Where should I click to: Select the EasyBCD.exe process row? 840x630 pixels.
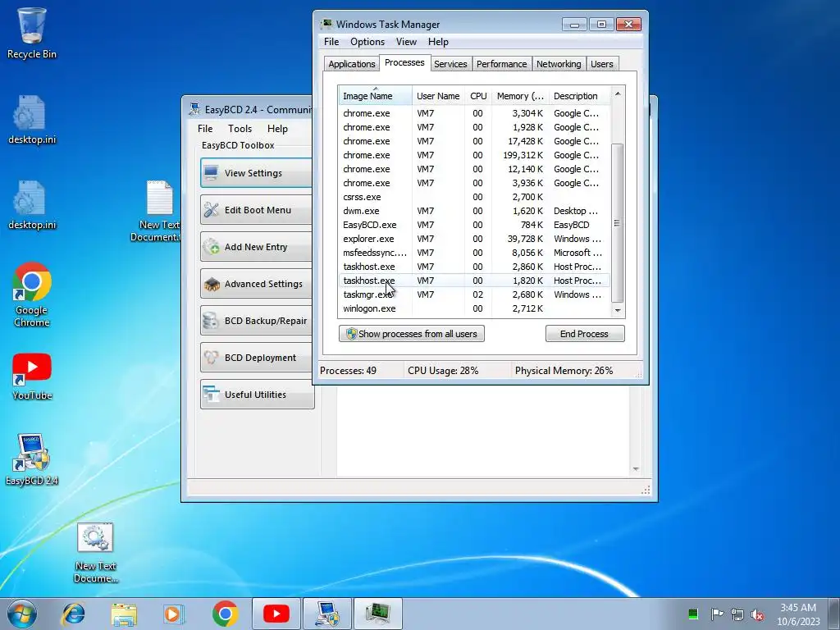(474, 225)
